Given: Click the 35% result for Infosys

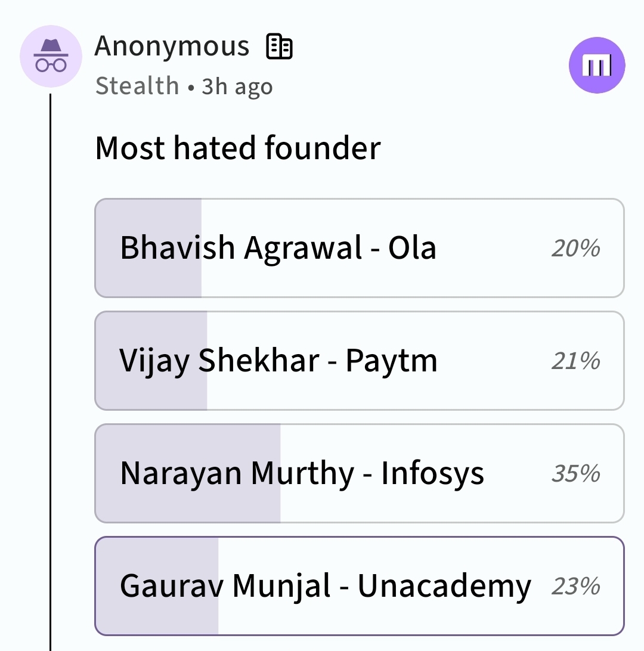Looking at the screenshot, I should coord(575,473).
